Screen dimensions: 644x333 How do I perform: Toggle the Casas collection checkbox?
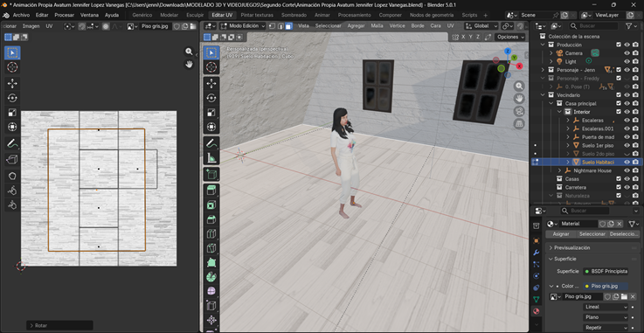tap(619, 179)
